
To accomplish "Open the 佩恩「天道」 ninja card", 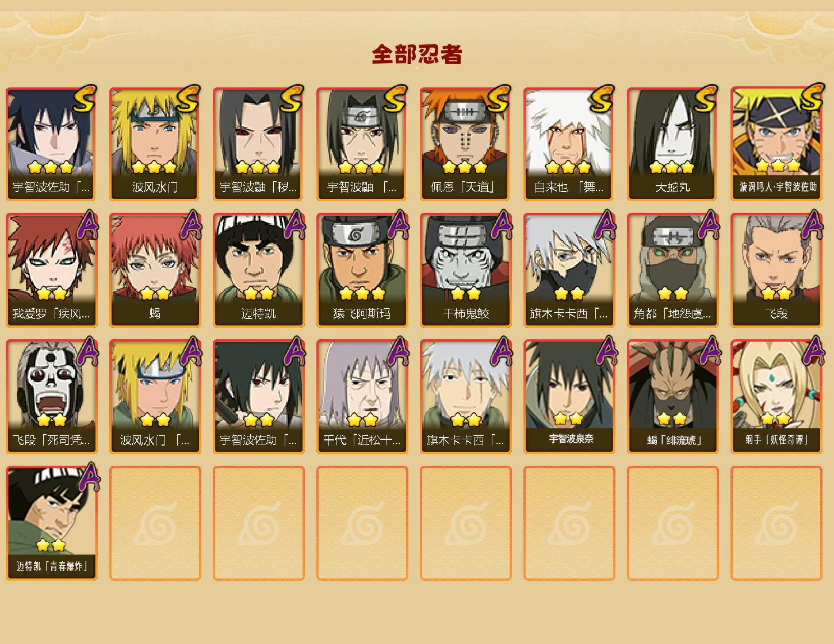I will pos(465,144).
